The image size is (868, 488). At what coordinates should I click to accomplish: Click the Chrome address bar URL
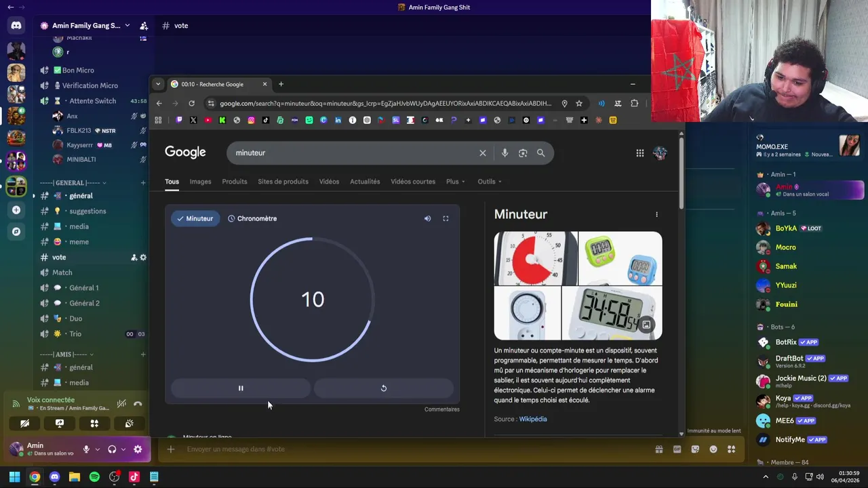[x=385, y=104]
